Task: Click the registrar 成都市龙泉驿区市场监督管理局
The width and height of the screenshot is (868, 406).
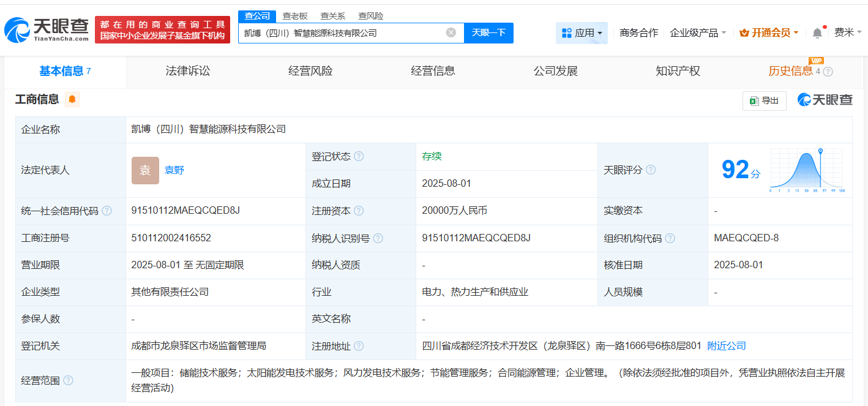Action: pyautogui.click(x=199, y=346)
